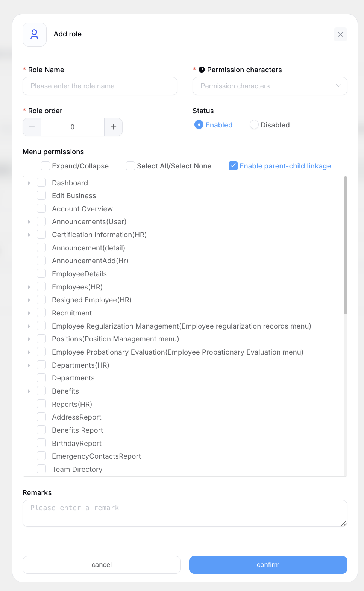
Task: Expand the Recruitment menu node
Action: pyautogui.click(x=29, y=313)
